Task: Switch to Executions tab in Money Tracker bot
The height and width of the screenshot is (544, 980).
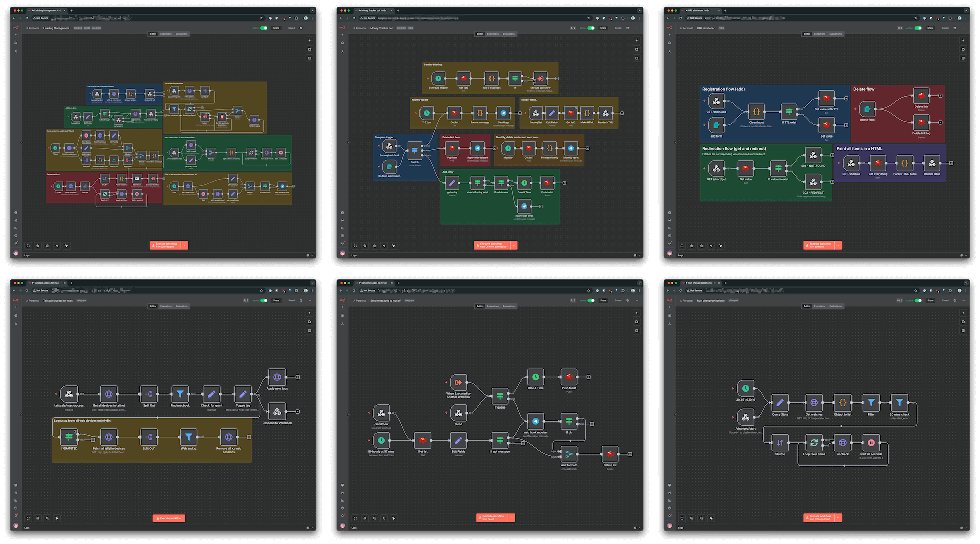Action: [493, 34]
